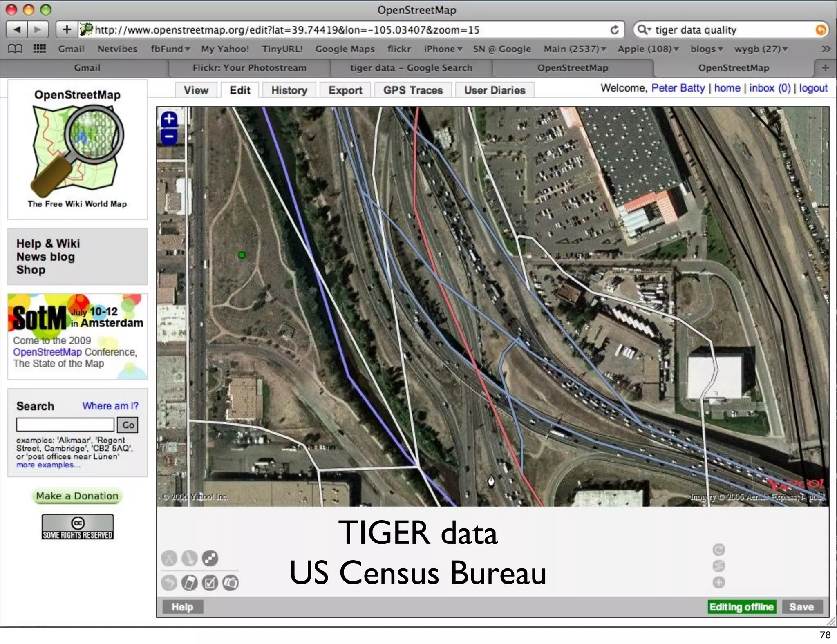Reload the page using refresh icon
This screenshot has height=644, width=837.
point(614,30)
